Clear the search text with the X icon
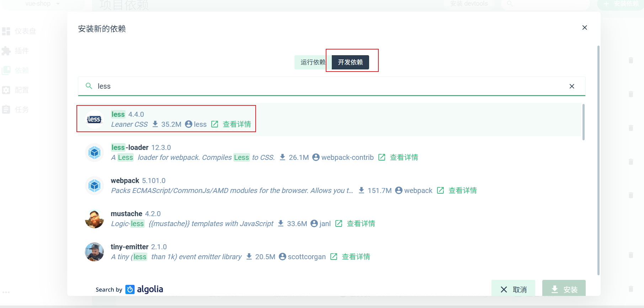644x308 pixels. point(572,86)
